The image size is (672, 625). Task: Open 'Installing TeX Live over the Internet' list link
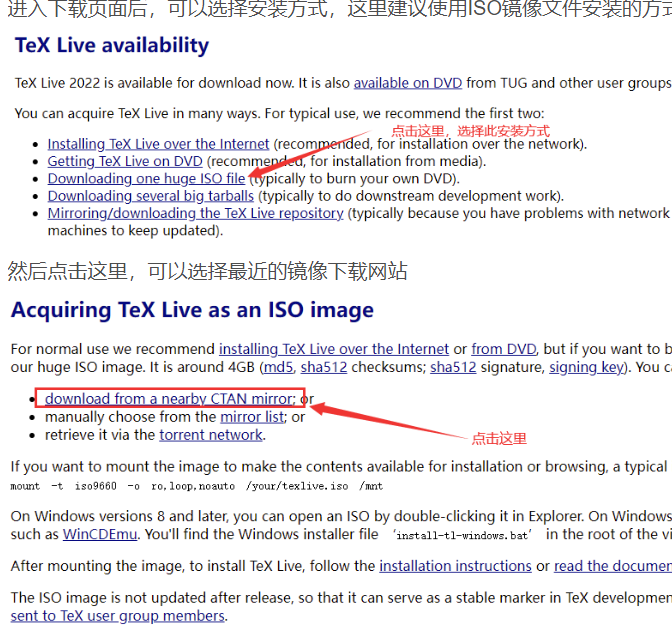tap(158, 144)
